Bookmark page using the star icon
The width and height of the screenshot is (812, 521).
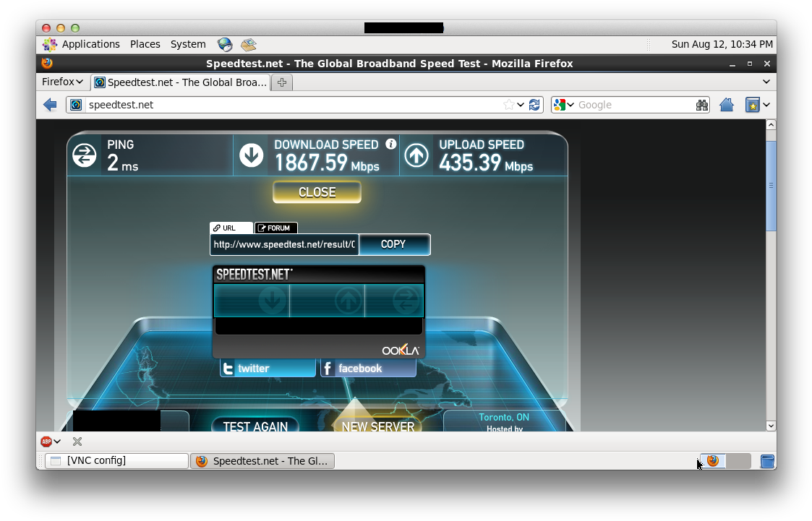pyautogui.click(x=509, y=105)
